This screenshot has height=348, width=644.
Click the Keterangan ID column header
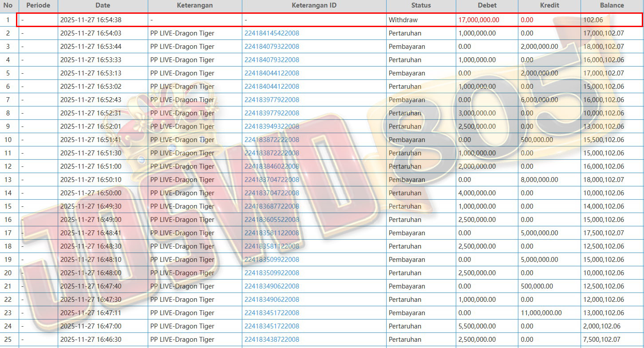coord(314,6)
